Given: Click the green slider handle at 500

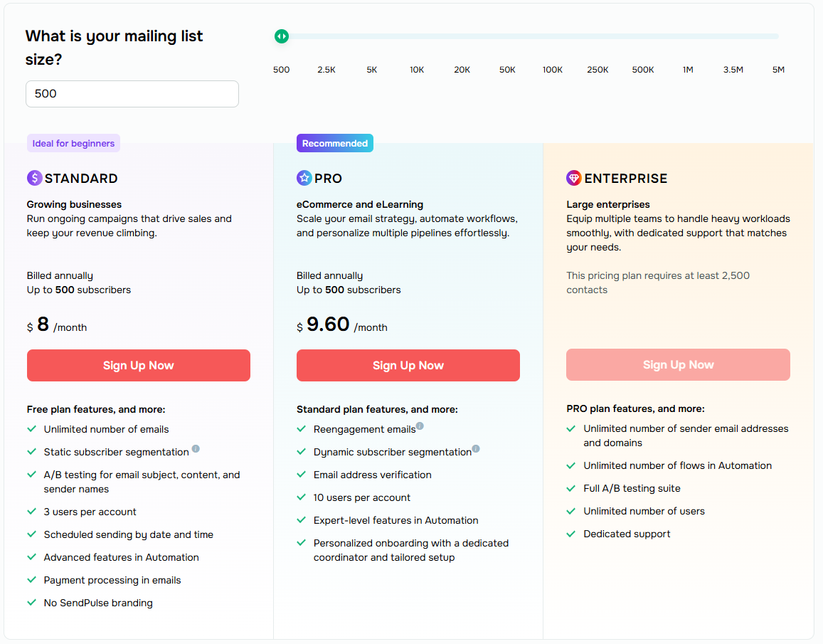Looking at the screenshot, I should [x=282, y=36].
